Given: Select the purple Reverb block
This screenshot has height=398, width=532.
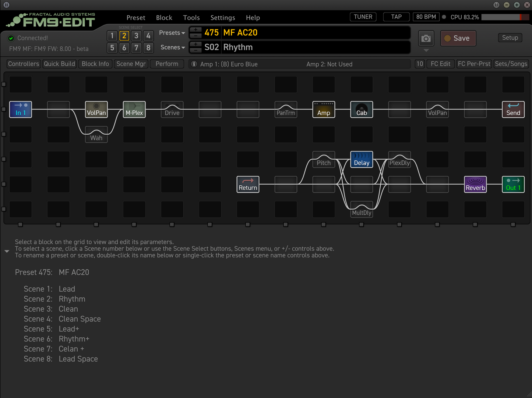Looking at the screenshot, I should point(475,184).
